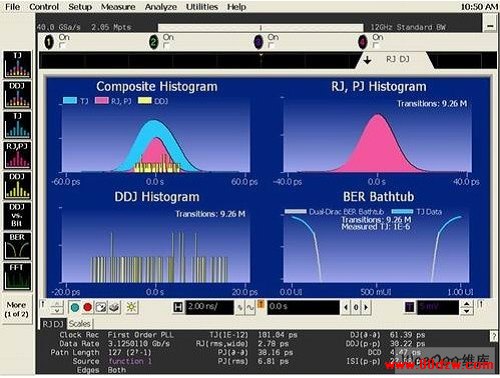Toggle the channel 4 On checkbox
This screenshot has width=500, height=378.
[375, 45]
